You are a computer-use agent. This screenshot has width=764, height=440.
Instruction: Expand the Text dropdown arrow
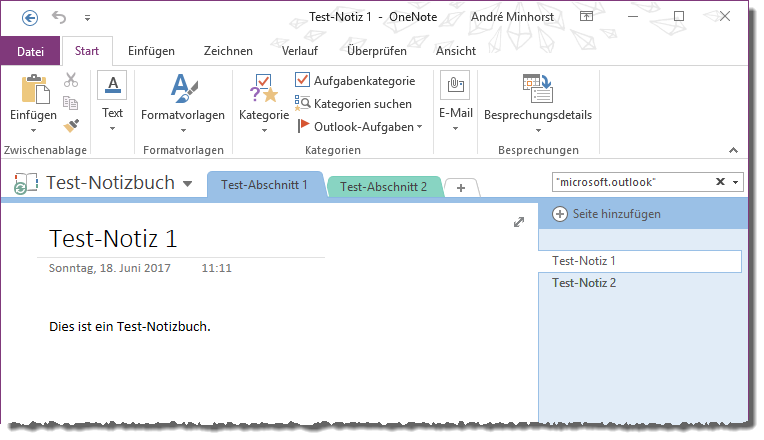[x=113, y=129]
